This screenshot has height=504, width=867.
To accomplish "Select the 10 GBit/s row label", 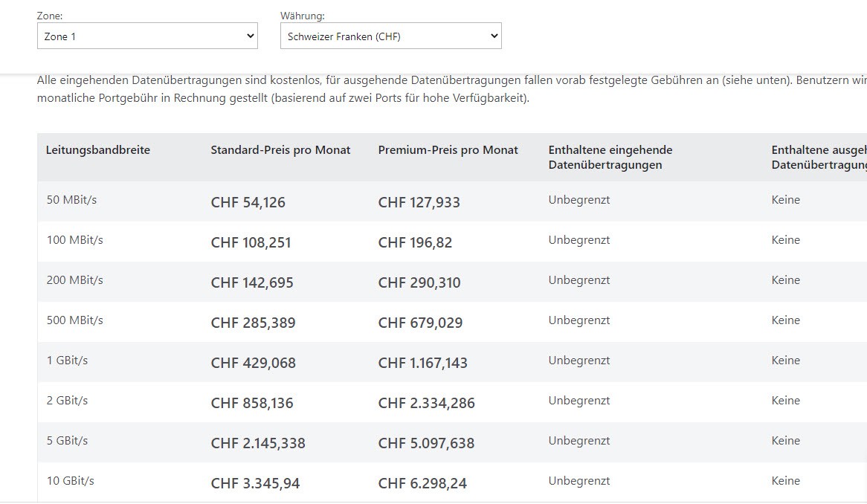I will tap(70, 481).
